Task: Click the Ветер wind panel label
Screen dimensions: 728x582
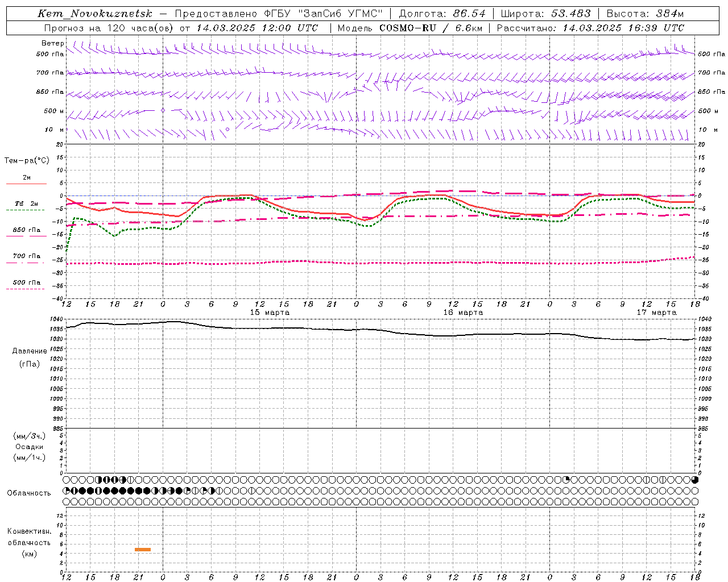Action: tap(52, 43)
